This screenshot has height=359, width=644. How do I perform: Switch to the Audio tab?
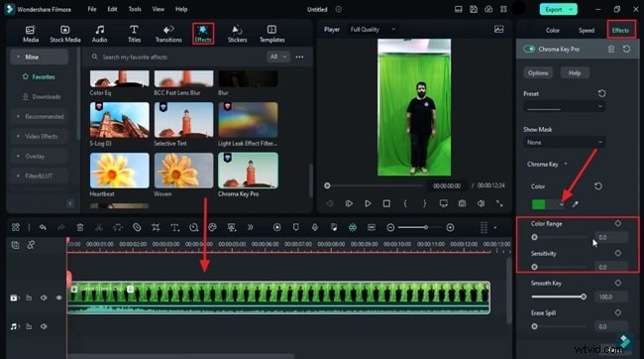tap(99, 34)
